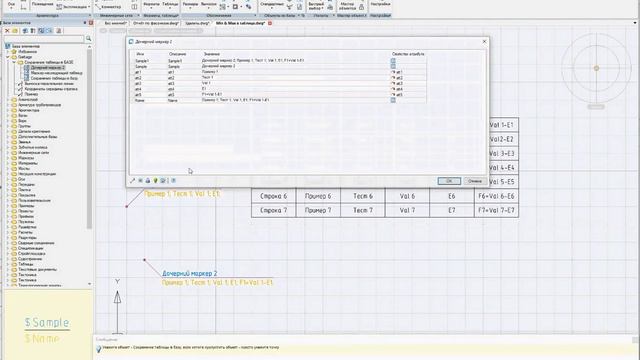Click the light bulb icon in dialog footer
Image resolution: width=640 pixels, height=360 pixels.
point(155,180)
